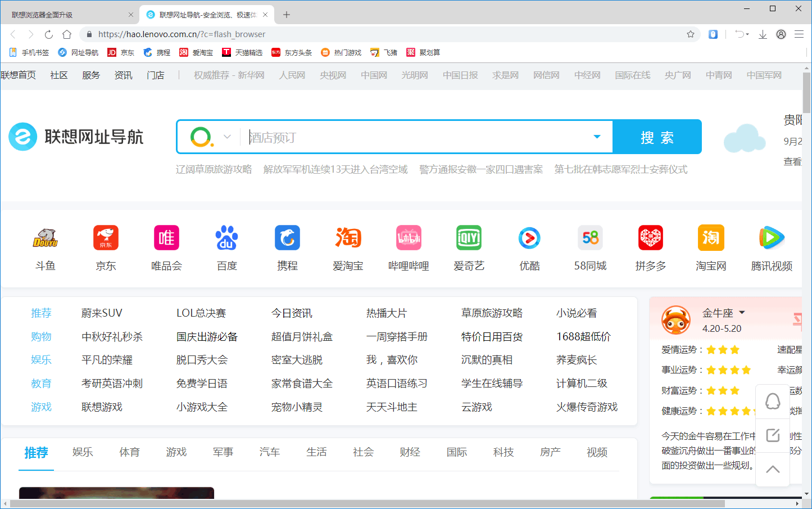Expand the 金牛座 zodiac sign dropdown
Viewport: 812px width, 509px height.
[742, 312]
